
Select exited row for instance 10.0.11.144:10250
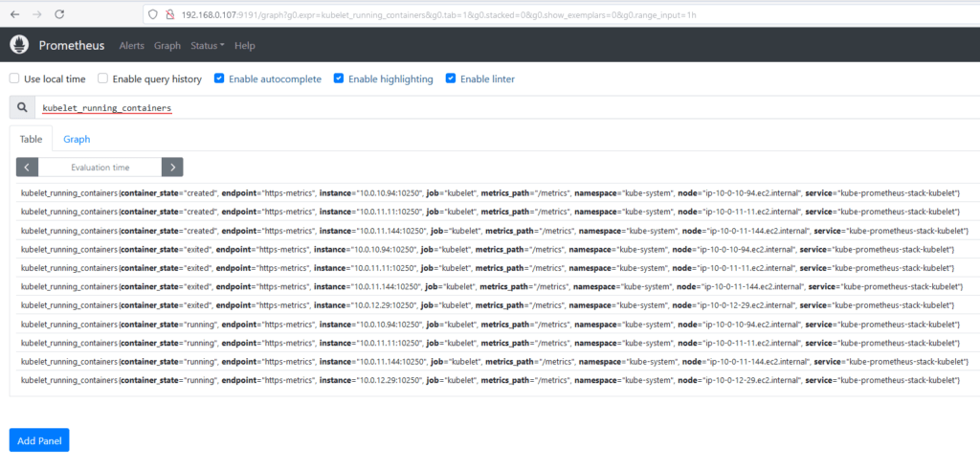pos(497,286)
